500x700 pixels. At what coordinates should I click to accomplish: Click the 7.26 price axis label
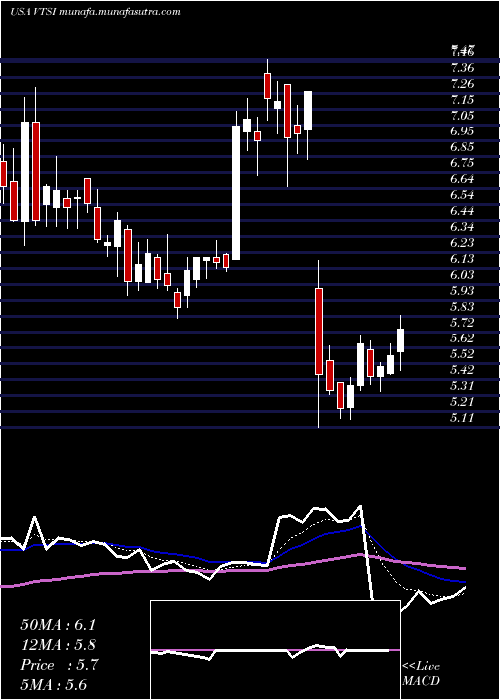[x=462, y=84]
